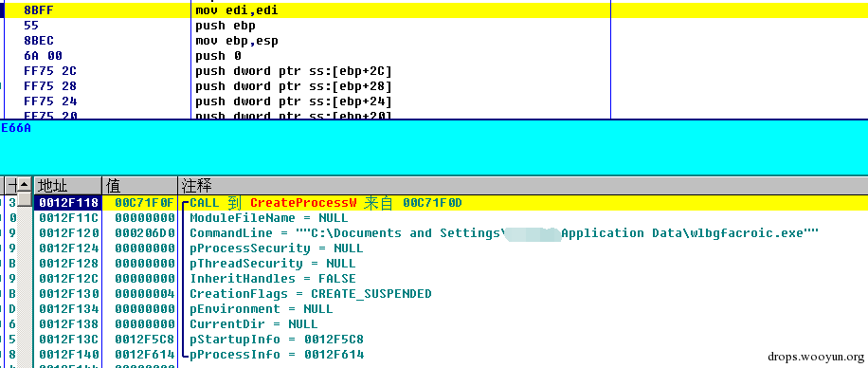This screenshot has height=368, width=868.
Task: Click the 地址 column header
Action: coord(68,185)
